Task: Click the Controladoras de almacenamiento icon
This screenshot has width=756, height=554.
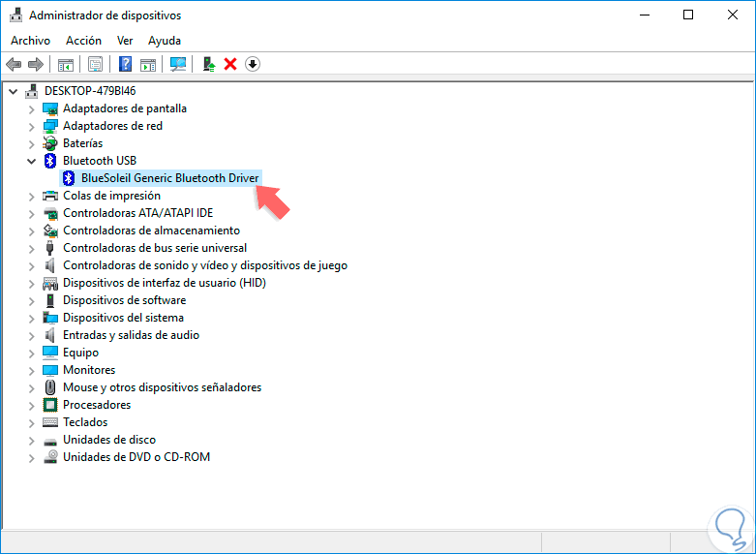Action: point(50,231)
